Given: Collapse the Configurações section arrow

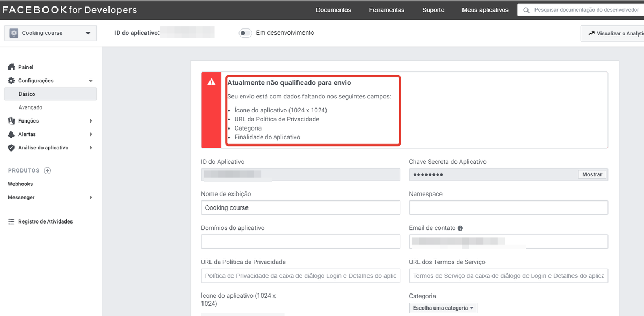Looking at the screenshot, I should tap(91, 81).
